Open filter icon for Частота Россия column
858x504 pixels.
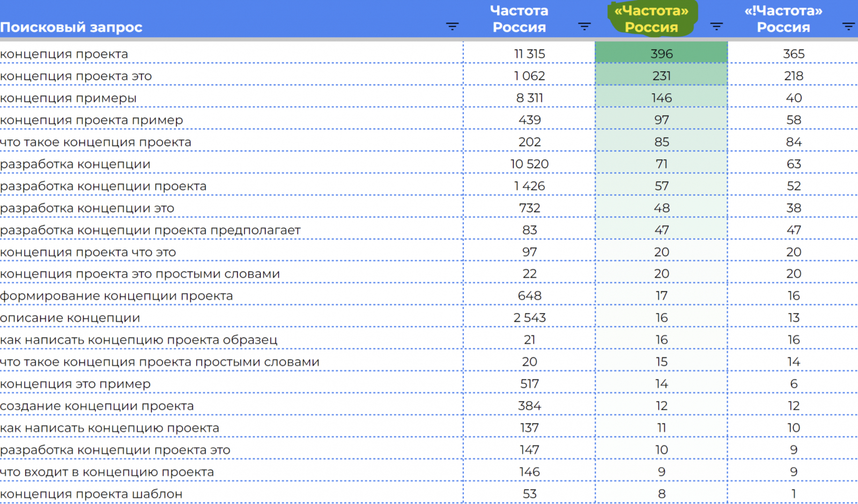click(584, 26)
